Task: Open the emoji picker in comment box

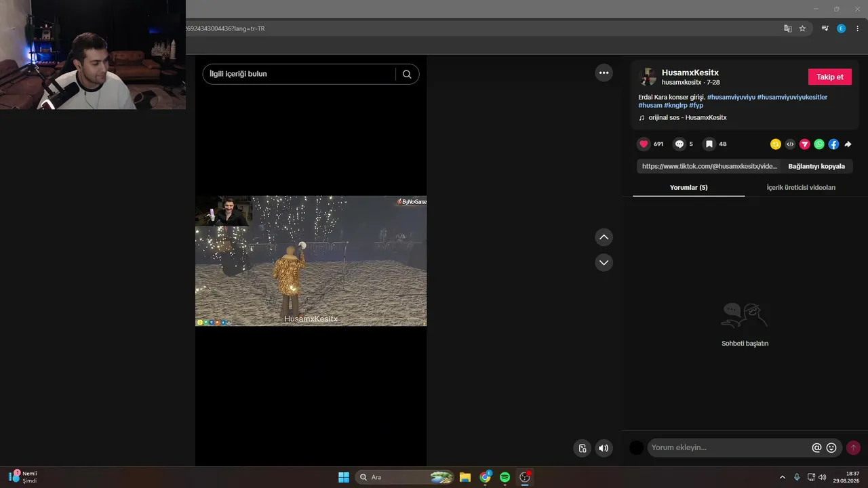Action: [x=831, y=447]
